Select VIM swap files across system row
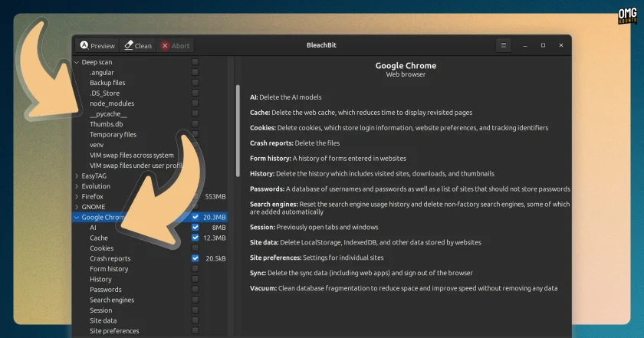The height and width of the screenshot is (338, 644). click(x=150, y=156)
